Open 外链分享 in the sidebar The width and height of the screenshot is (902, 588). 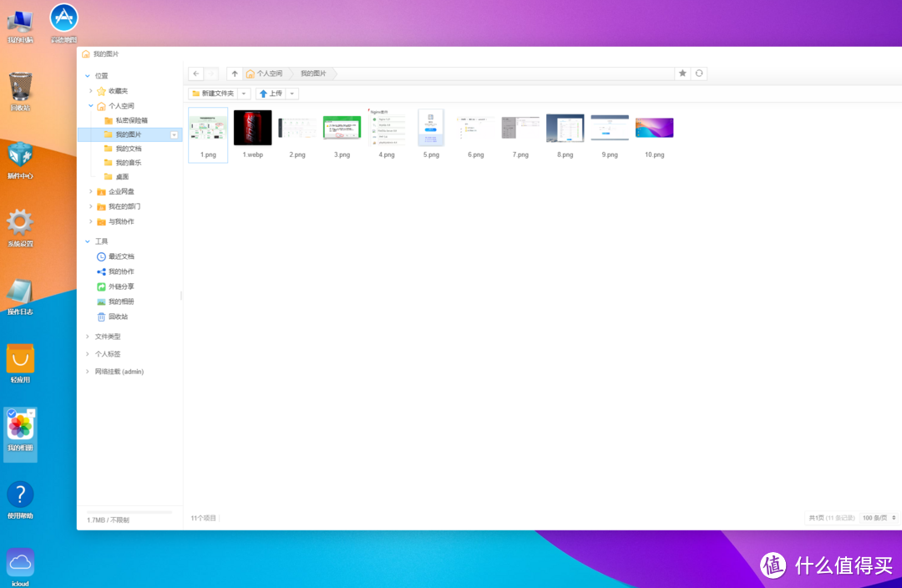[120, 286]
